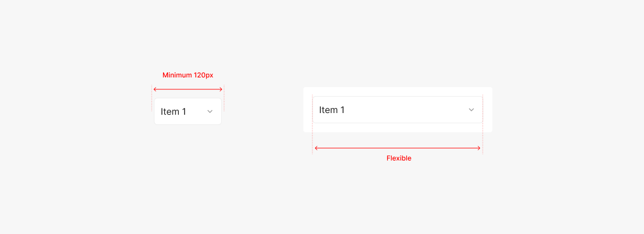
Task: Click the chevron icon in the wide dropdown
Action: click(471, 110)
